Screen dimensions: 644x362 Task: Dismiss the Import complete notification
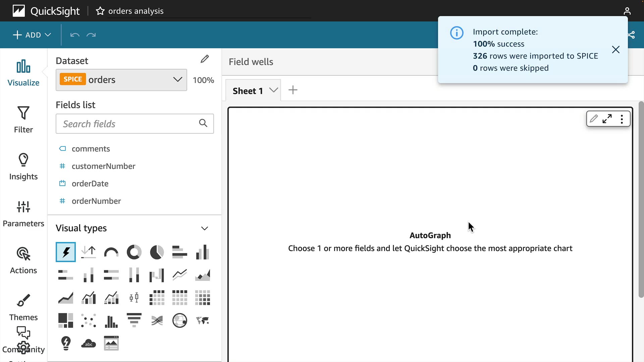[615, 50]
